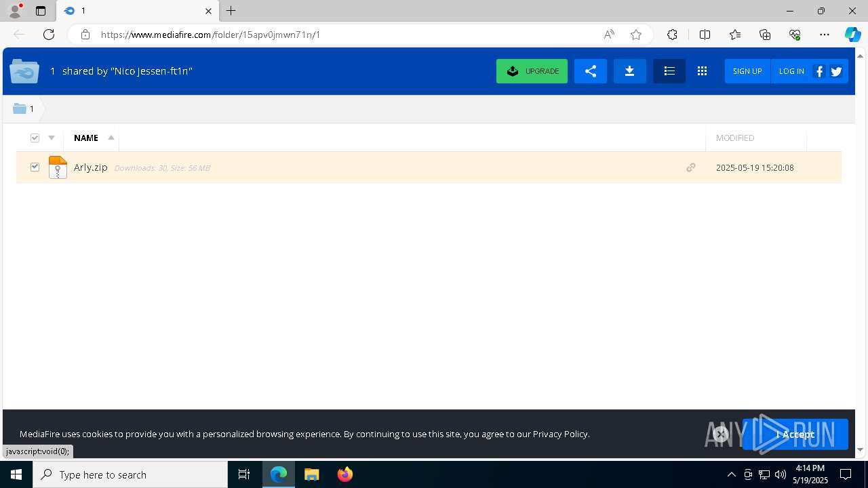This screenshot has width=868, height=488.
Task: Open Read aloud icon in address bar
Action: point(609,35)
